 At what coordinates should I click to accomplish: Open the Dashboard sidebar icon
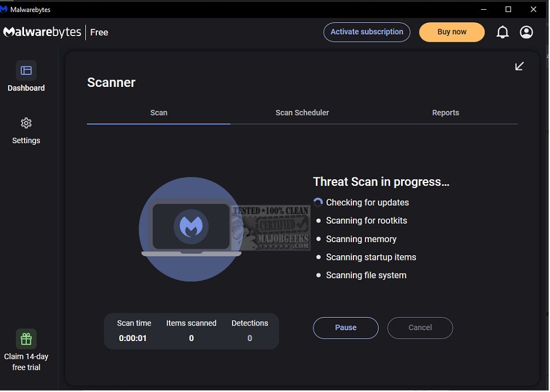tap(26, 70)
